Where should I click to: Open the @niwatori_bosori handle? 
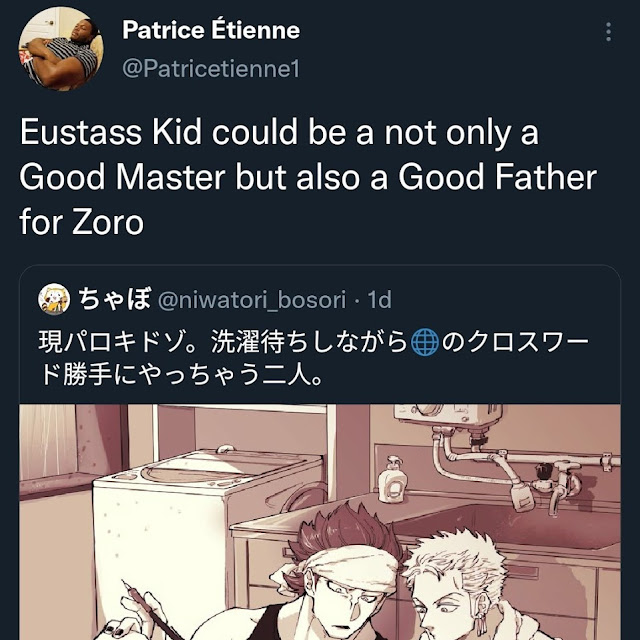(252, 300)
